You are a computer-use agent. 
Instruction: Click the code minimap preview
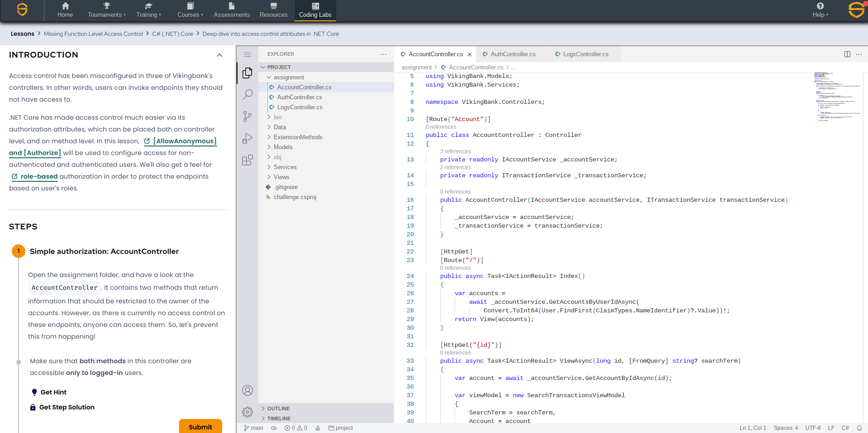[x=837, y=96]
